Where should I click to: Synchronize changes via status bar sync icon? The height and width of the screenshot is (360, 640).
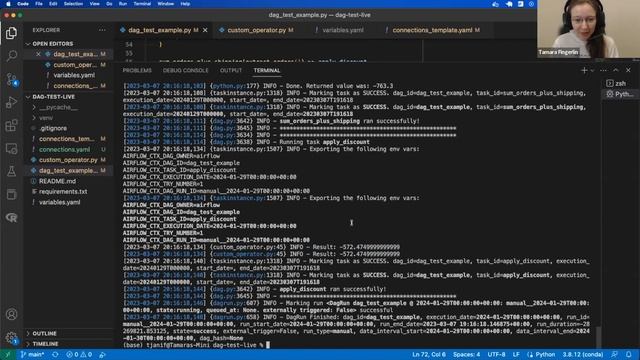(55, 354)
